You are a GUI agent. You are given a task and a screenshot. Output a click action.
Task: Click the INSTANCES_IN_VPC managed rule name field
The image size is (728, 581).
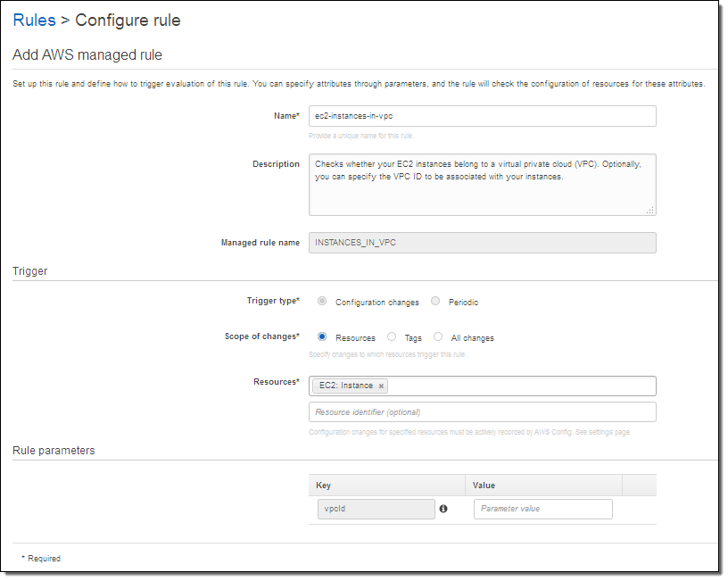tap(482, 243)
